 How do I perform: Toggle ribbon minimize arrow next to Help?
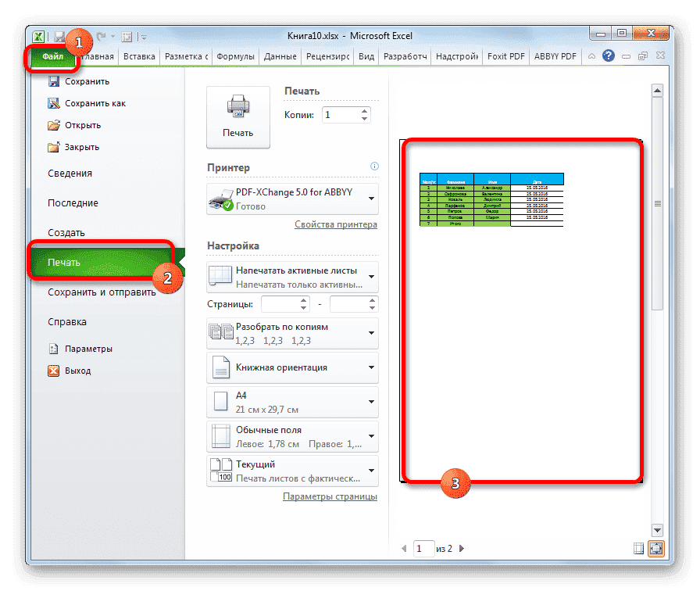592,56
